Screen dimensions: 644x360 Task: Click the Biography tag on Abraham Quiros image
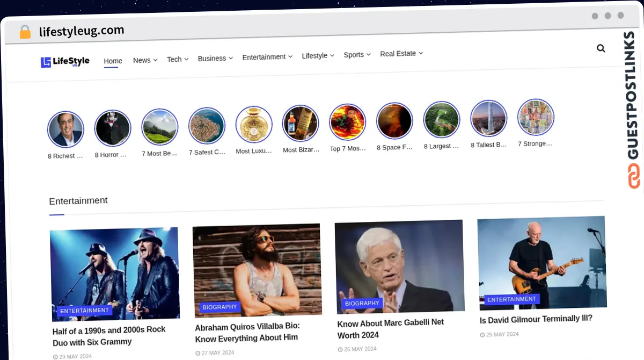coord(219,307)
